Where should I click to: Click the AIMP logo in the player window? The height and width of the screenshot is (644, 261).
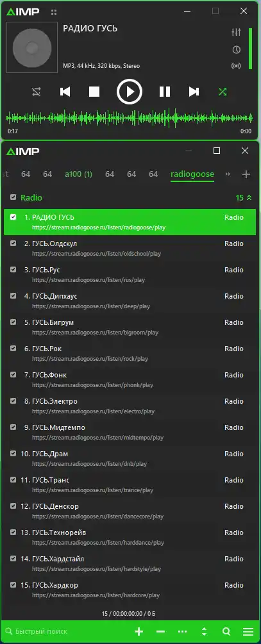[23, 12]
